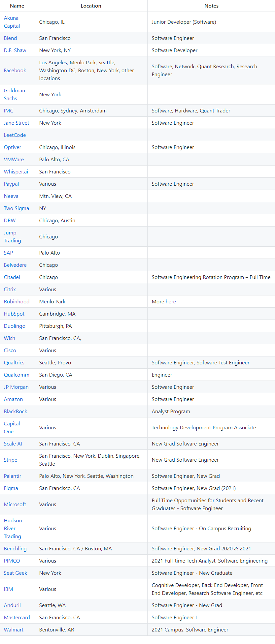
Task: Visit the Whisper.ai link
Action: [16, 172]
